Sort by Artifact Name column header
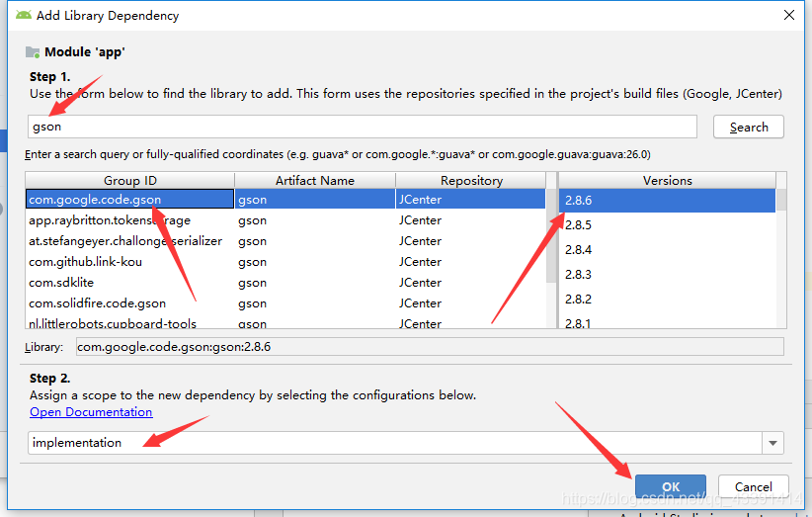 tap(315, 180)
